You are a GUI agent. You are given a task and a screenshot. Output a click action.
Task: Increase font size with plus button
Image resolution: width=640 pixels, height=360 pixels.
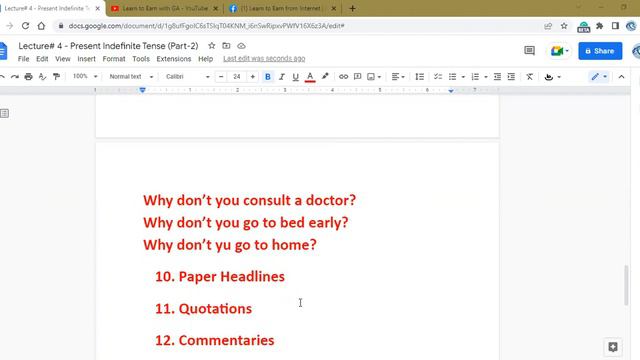tap(253, 77)
